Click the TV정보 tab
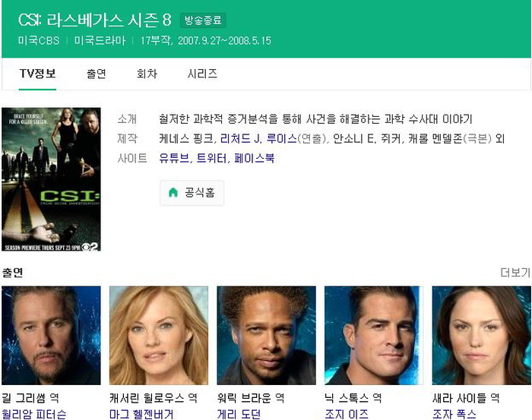Image resolution: width=532 pixels, height=420 pixels. tap(38, 74)
